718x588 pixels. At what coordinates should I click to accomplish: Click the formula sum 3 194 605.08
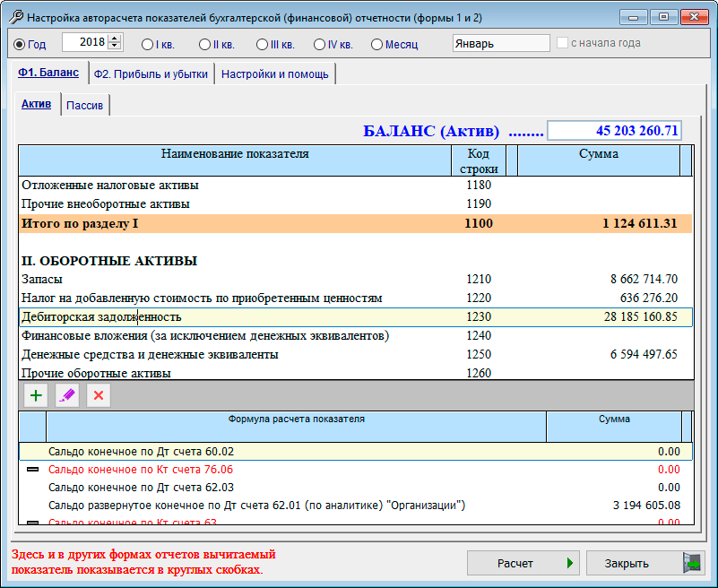[x=646, y=506]
